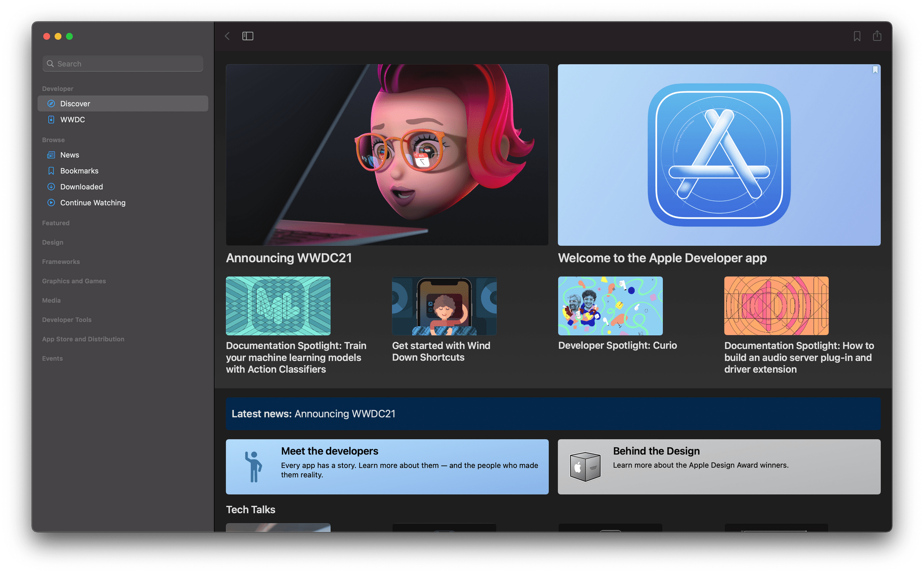The height and width of the screenshot is (574, 924).
Task: Navigate back using arrow button
Action: pyautogui.click(x=227, y=37)
